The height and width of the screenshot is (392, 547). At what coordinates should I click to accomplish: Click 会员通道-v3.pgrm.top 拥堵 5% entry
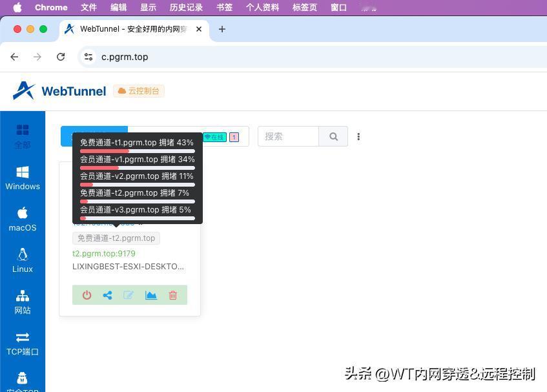coord(136,210)
